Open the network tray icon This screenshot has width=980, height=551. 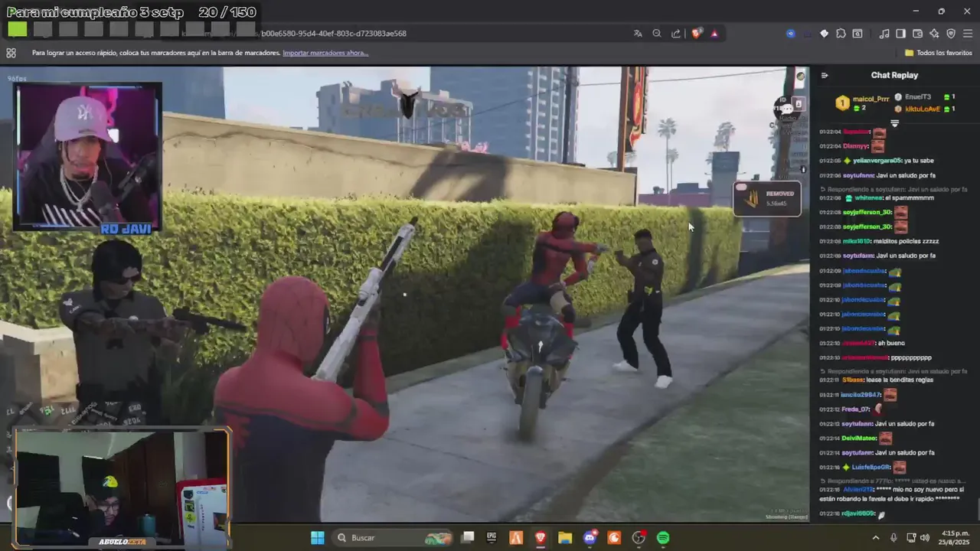click(912, 538)
